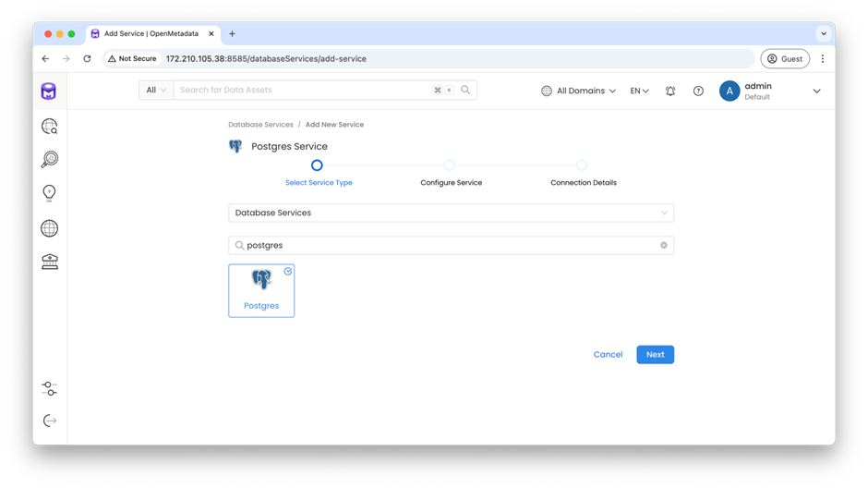Click the Add New Service breadcrumb
868x488 pixels.
coord(334,125)
